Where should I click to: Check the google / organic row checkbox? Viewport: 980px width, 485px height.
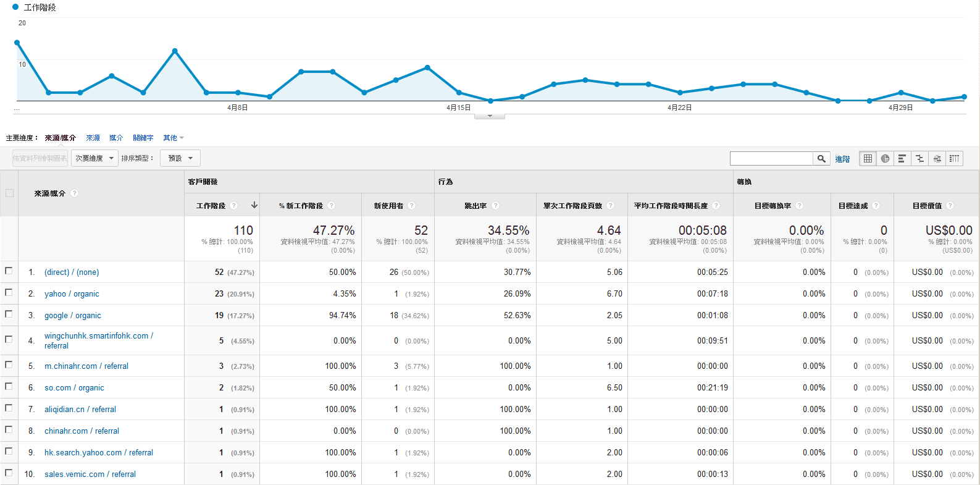(9, 314)
